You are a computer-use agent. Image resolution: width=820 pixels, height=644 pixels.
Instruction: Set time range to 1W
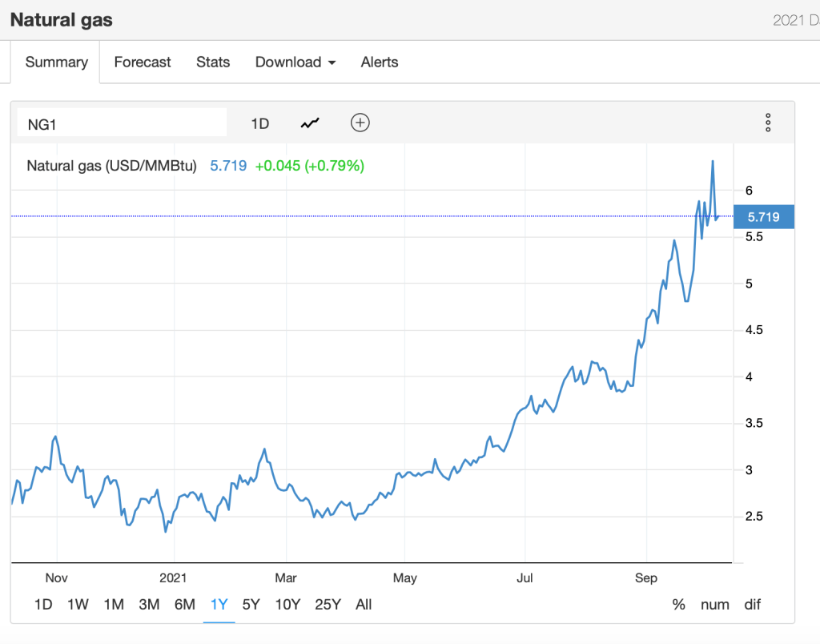tap(78, 605)
